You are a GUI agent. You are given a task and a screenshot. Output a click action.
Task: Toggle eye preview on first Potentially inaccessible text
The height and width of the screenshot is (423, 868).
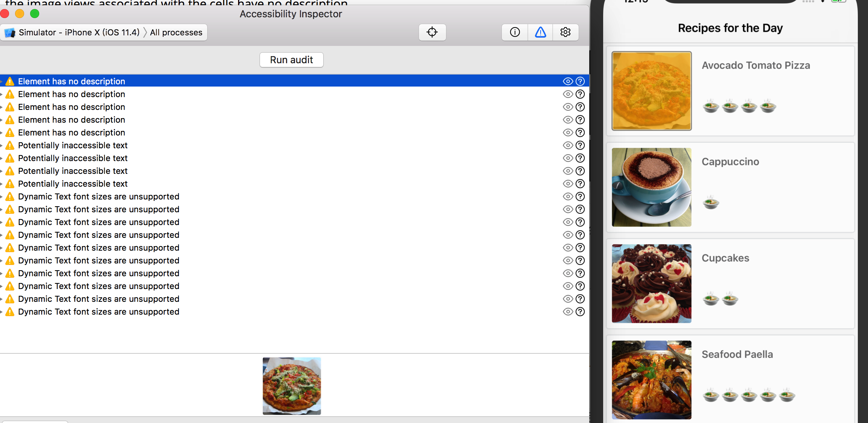(x=568, y=145)
